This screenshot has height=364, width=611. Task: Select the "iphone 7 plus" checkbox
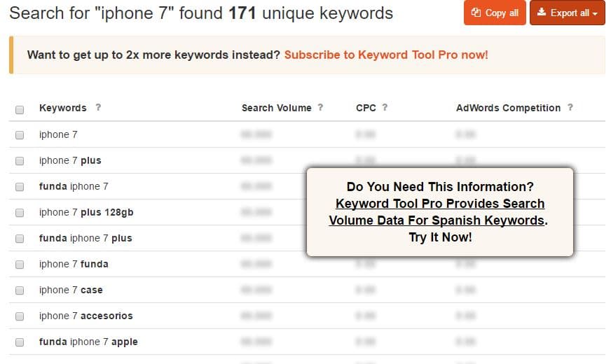(x=20, y=161)
